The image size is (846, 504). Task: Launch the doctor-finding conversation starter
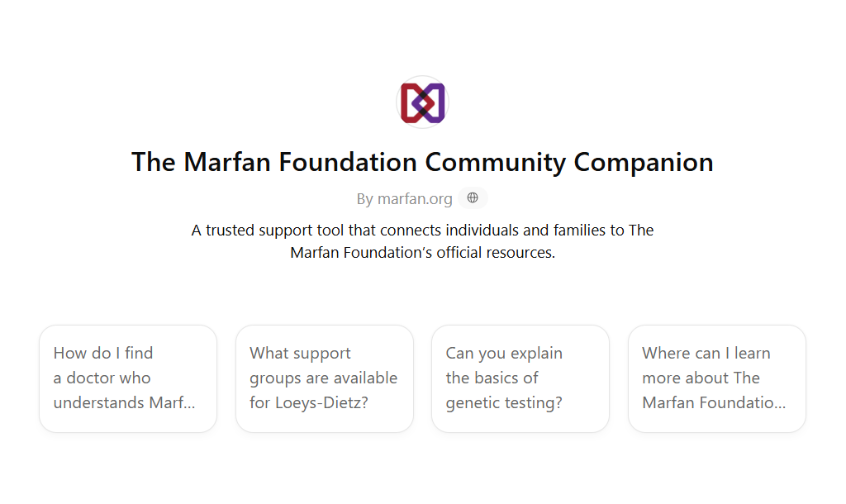coord(127,378)
